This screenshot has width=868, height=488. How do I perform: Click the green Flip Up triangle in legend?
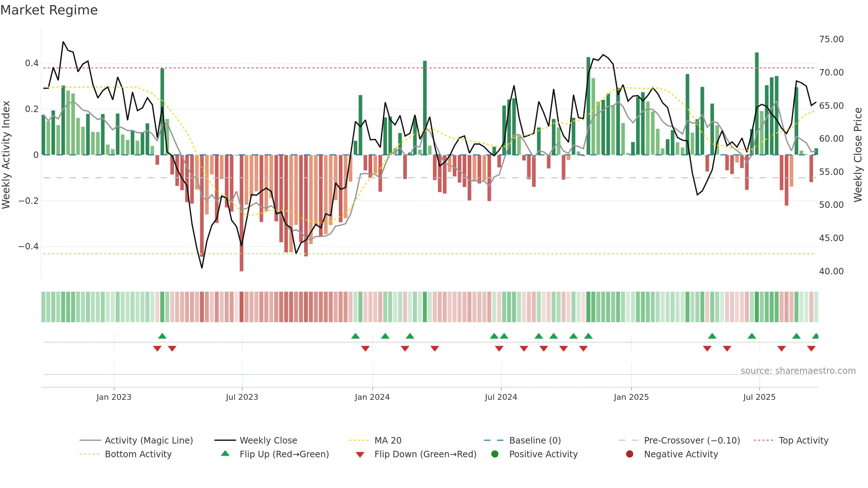click(x=225, y=453)
